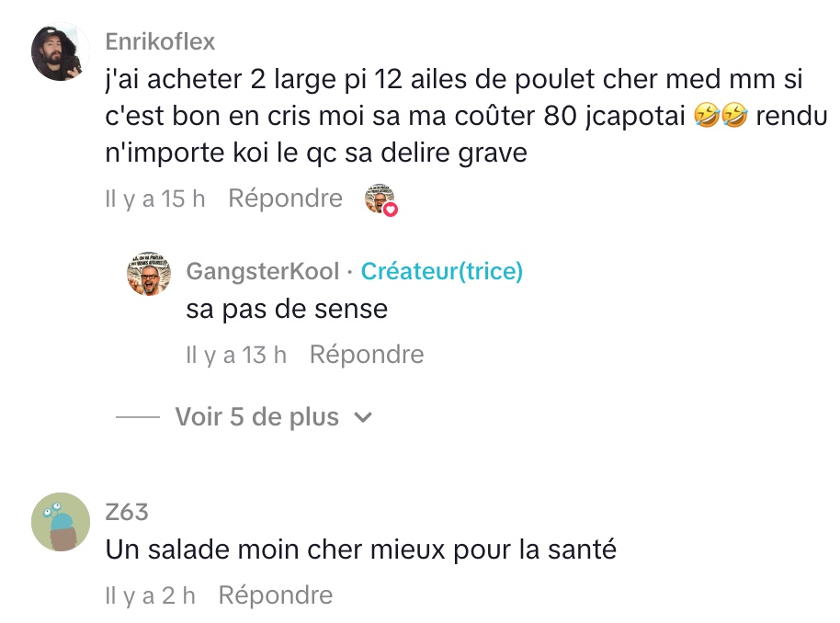Click the laughing emojis in Enrikoflex's comment

tap(722, 116)
